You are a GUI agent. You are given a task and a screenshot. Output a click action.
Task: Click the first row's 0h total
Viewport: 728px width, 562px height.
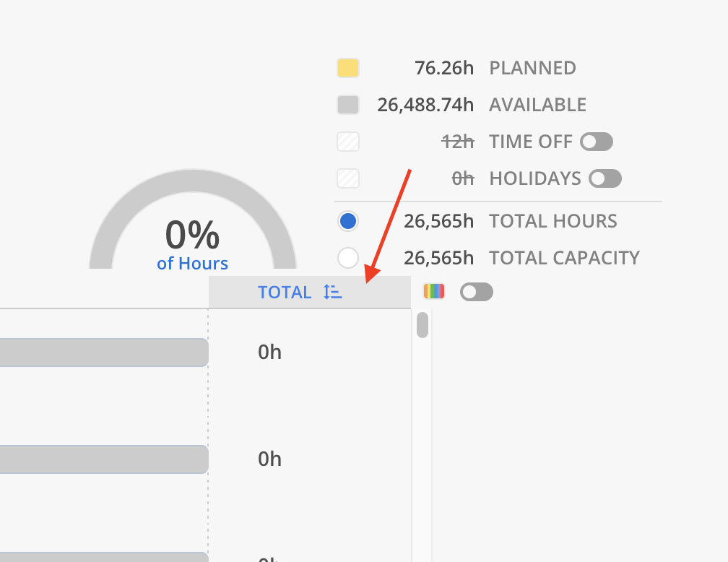coord(269,353)
